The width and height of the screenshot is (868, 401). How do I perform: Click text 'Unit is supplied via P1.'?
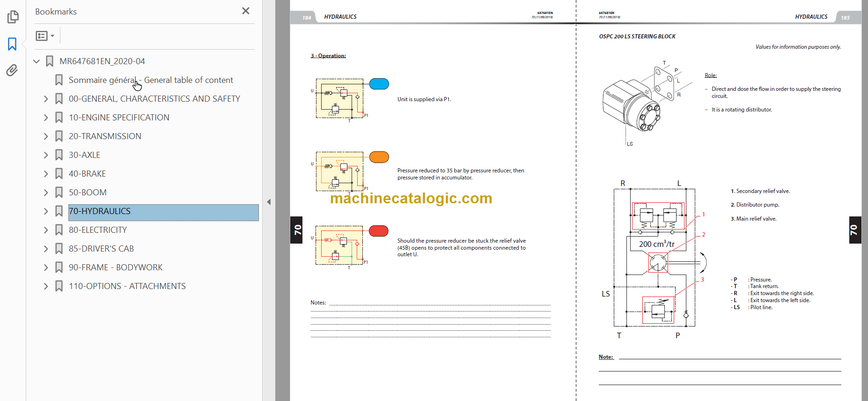(424, 99)
